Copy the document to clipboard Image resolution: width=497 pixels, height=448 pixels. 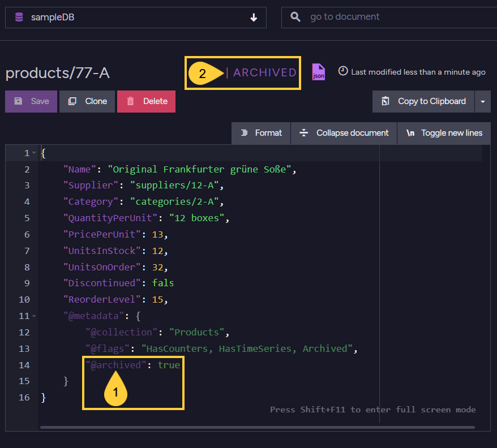pos(423,101)
